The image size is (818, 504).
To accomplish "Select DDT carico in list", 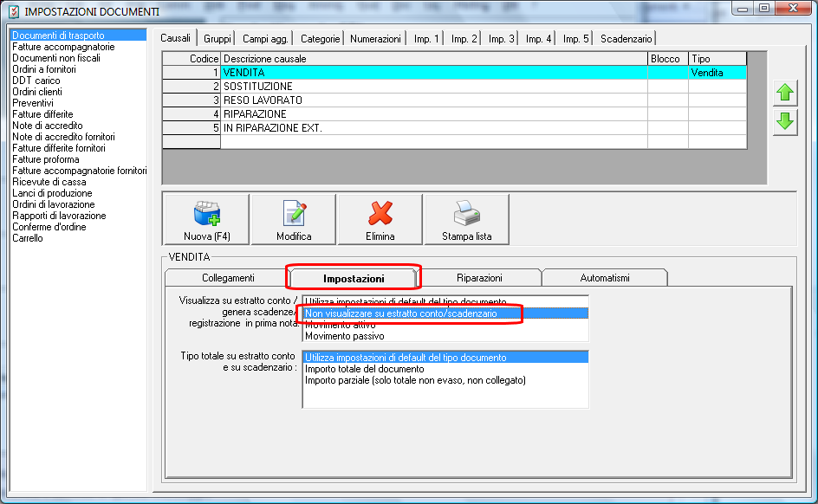I will coord(78,81).
